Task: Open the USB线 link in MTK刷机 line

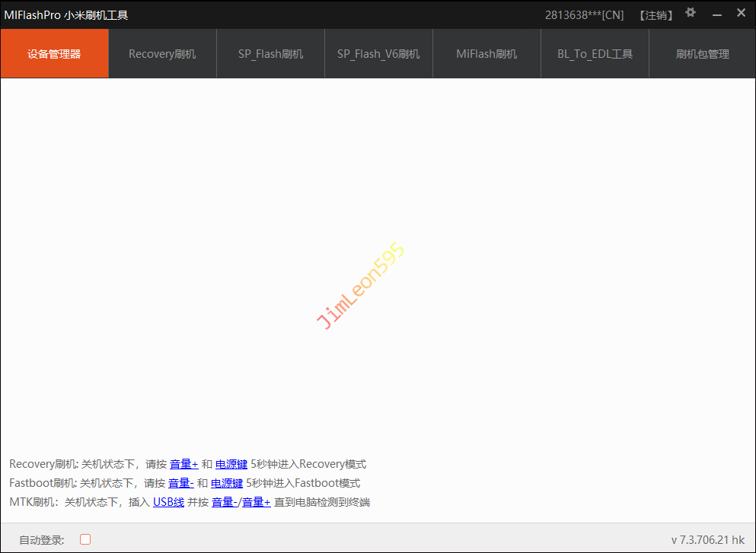Action: 168,502
